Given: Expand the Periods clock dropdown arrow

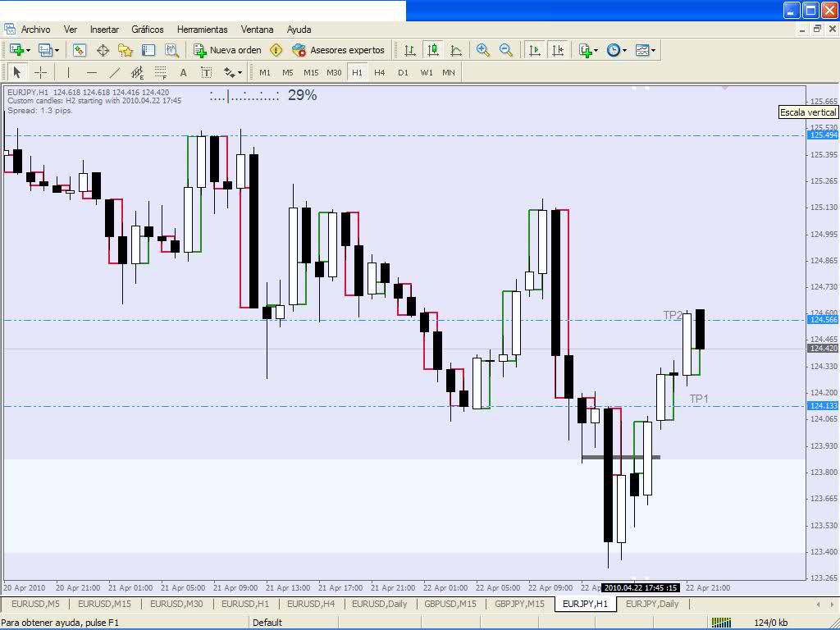Looking at the screenshot, I should [x=624, y=51].
